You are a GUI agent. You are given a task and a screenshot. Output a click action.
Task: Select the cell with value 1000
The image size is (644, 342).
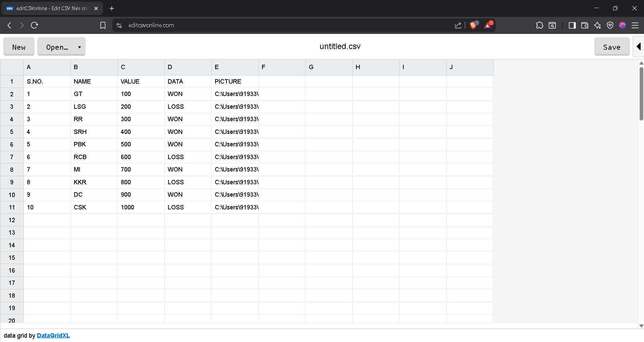[141, 207]
